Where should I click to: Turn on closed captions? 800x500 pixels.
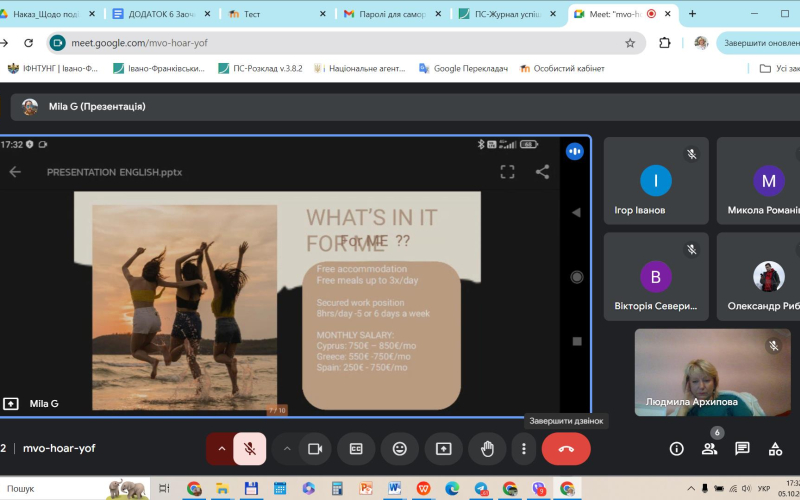point(356,448)
